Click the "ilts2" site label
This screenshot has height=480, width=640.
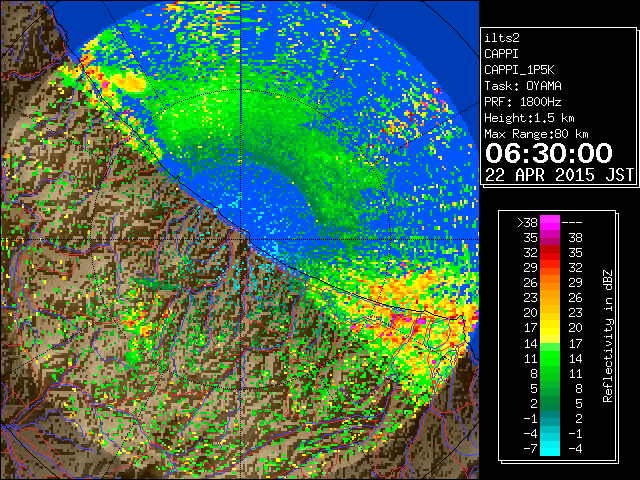502,38
